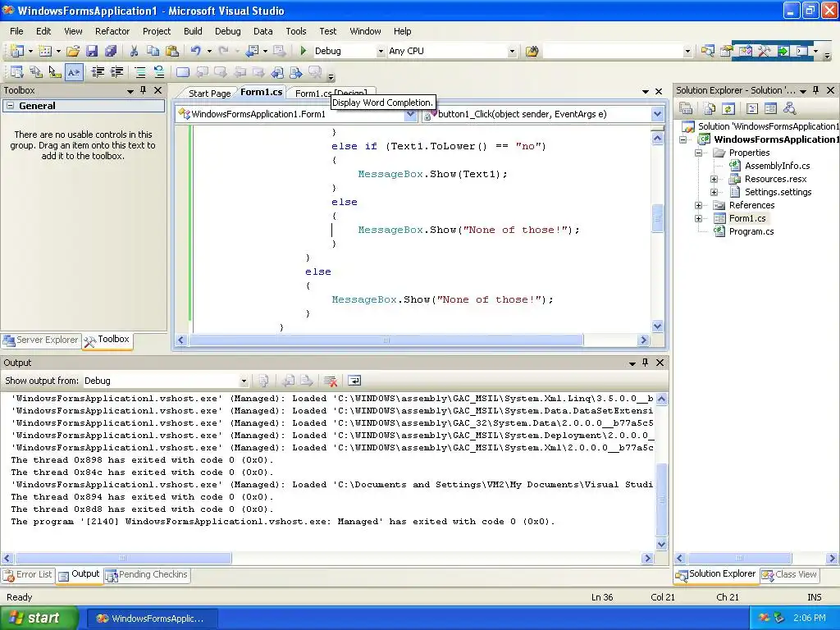This screenshot has height=630, width=840.
Task: Switch to the Class View tab
Action: click(790, 575)
